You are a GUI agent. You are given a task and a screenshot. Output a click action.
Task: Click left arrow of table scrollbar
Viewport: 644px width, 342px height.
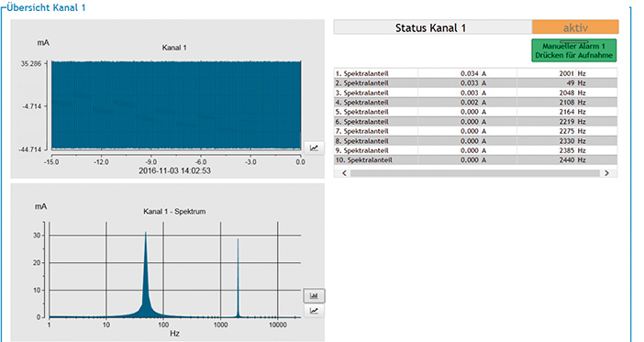(x=344, y=173)
